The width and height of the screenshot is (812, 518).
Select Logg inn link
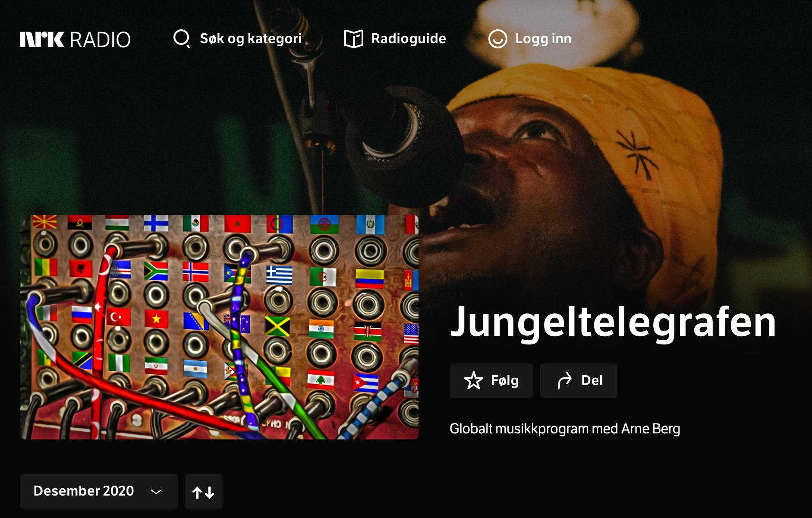point(530,39)
